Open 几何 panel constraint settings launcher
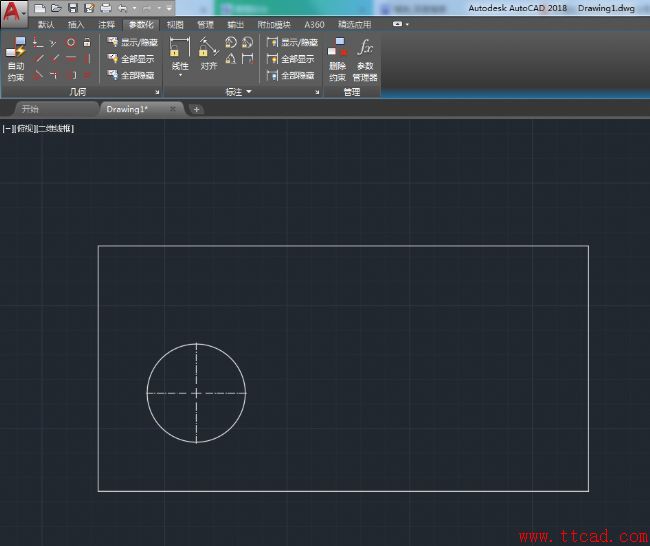Screen dimensions: 650x546 tap(157, 92)
